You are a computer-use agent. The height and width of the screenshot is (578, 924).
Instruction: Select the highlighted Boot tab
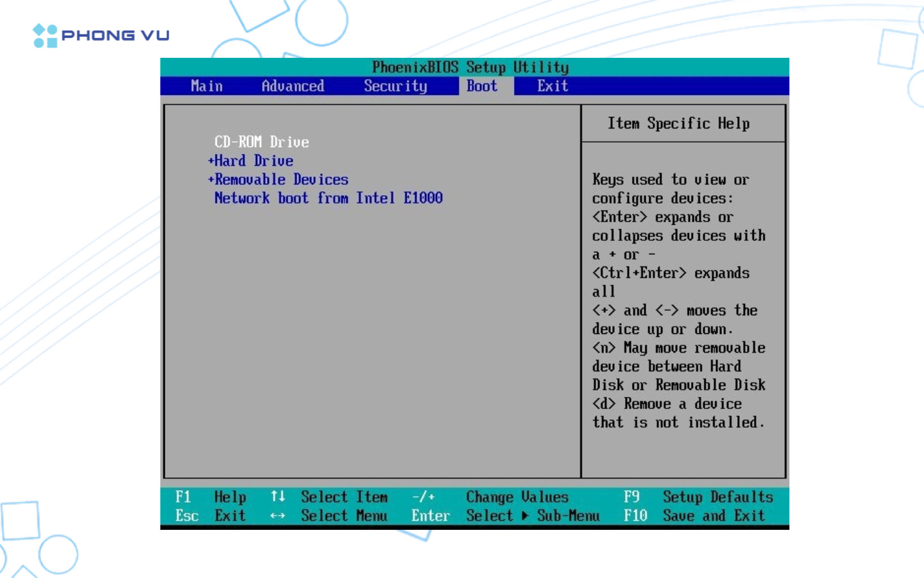482,86
